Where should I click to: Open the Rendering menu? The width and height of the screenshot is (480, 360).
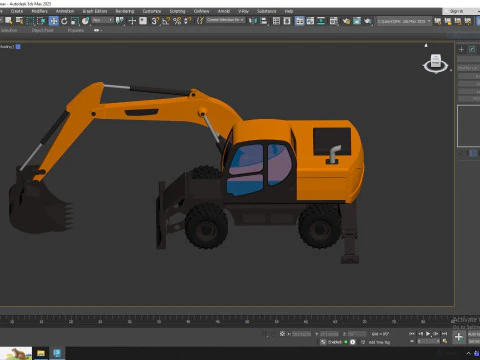coord(125,11)
